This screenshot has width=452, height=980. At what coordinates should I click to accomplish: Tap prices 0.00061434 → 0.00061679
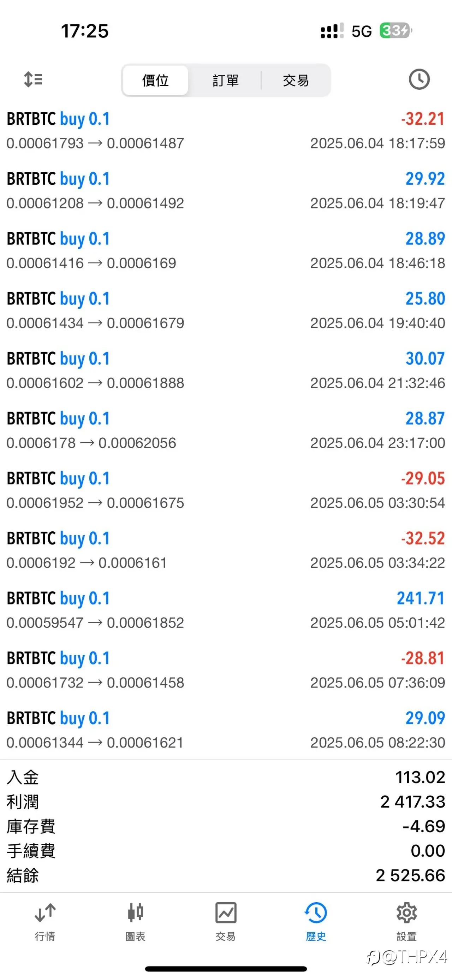pyautogui.click(x=95, y=323)
